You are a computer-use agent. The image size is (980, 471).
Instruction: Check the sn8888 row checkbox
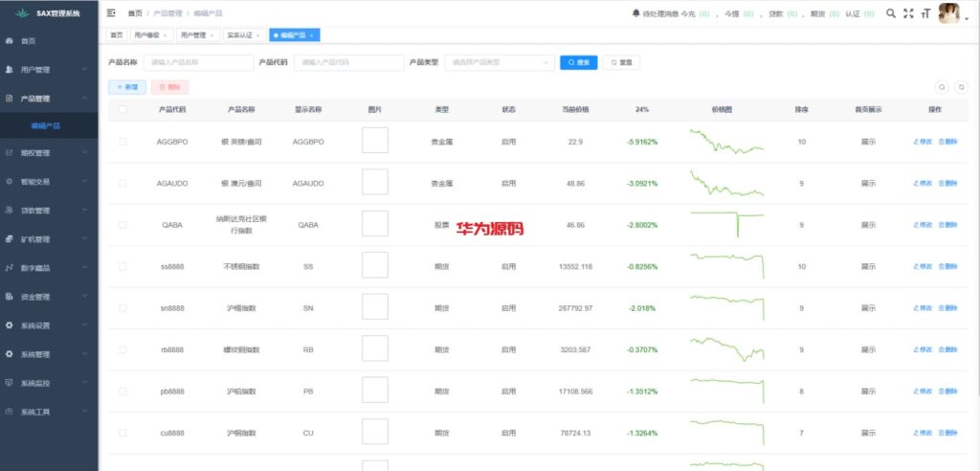pos(122,308)
